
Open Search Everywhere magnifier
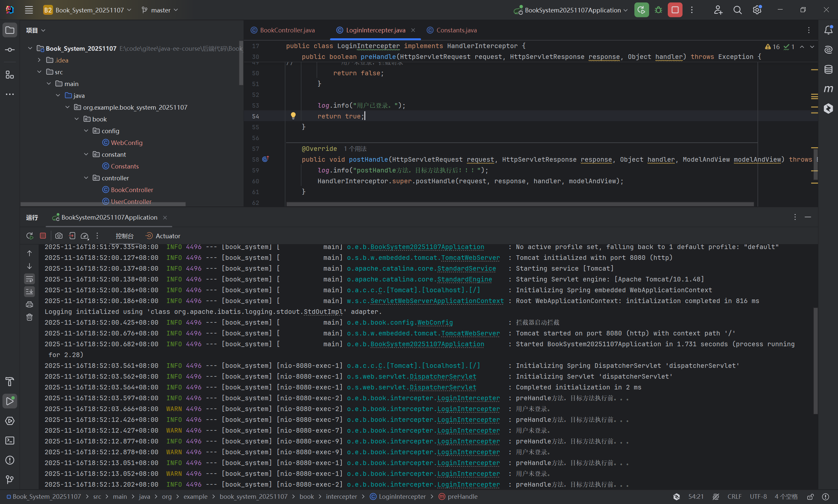738,10
